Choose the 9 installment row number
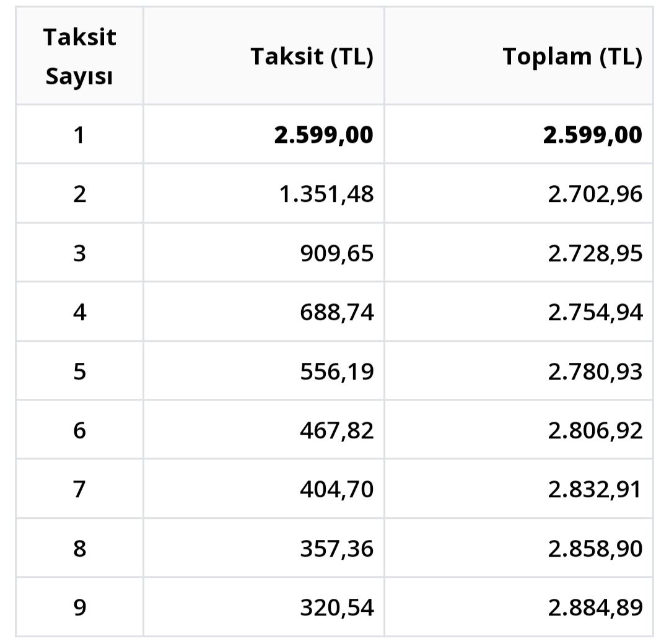The width and height of the screenshot is (669, 644). tap(79, 607)
